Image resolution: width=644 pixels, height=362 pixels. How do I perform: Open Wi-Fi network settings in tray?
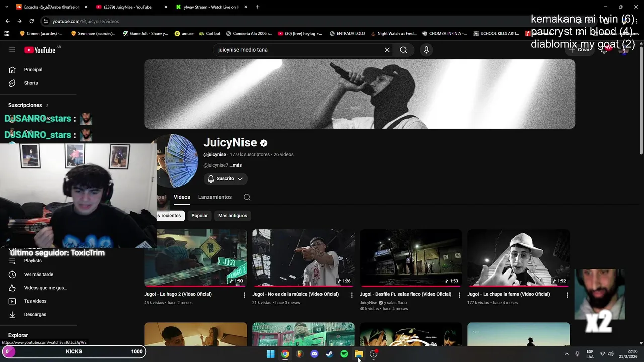point(603,354)
